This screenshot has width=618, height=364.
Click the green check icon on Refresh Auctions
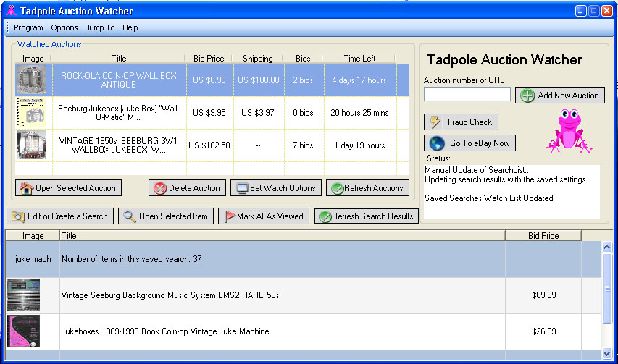[x=338, y=188]
